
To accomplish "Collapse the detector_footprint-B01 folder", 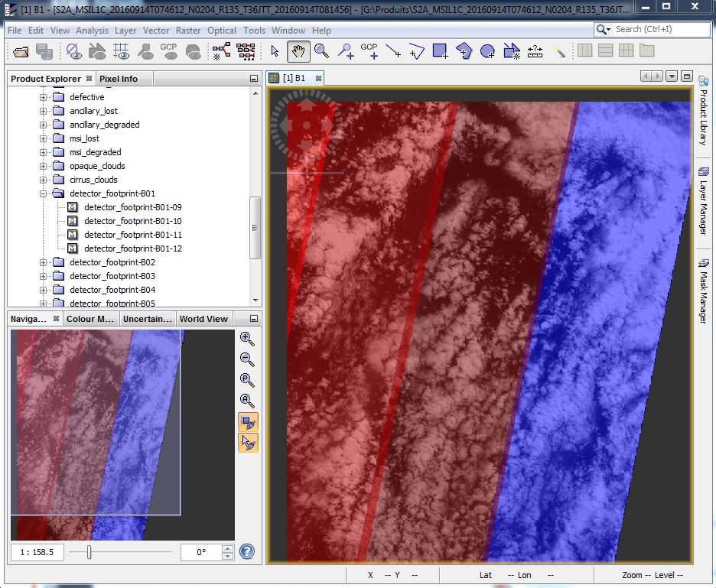I will pos(44,193).
